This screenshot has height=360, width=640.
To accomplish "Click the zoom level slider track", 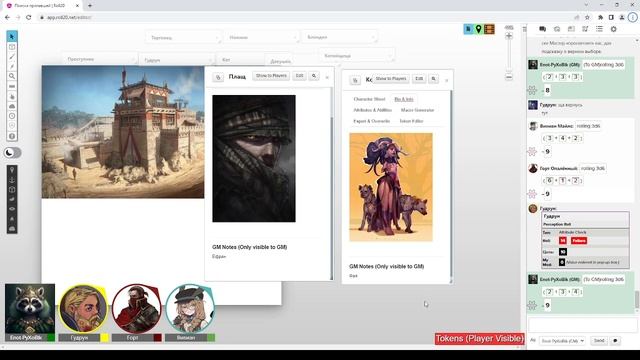I will click(x=509, y=56).
